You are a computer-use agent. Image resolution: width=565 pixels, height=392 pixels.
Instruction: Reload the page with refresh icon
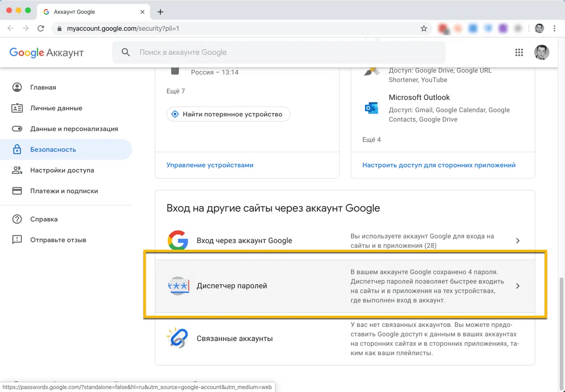pos(41,28)
